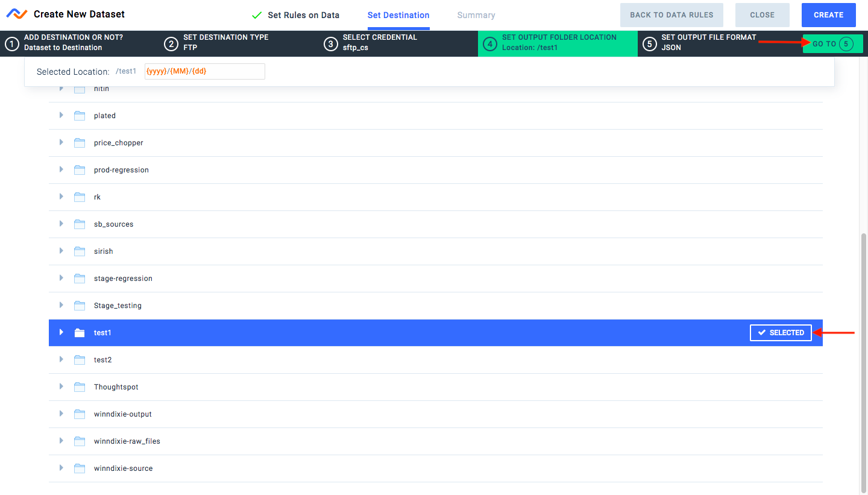Screen dimensions: 868x495
Task: Expand the prod-regression folder
Action: (61, 169)
